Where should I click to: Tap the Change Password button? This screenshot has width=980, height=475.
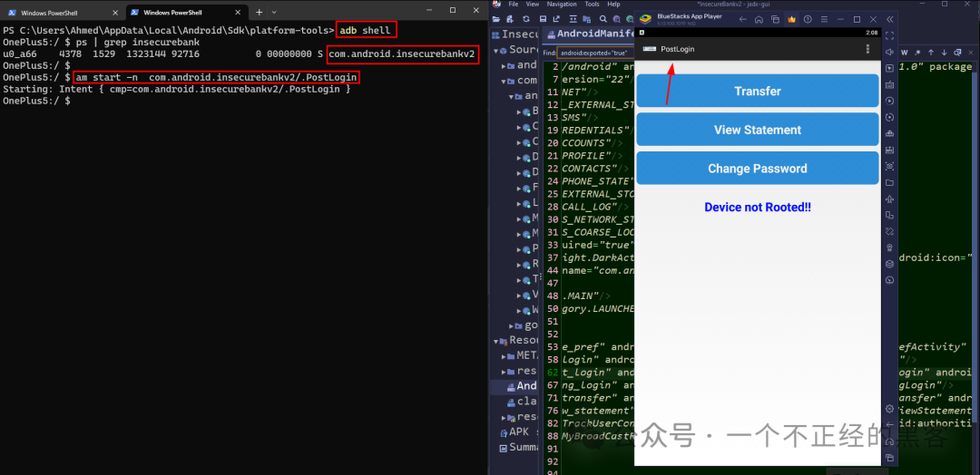(758, 169)
